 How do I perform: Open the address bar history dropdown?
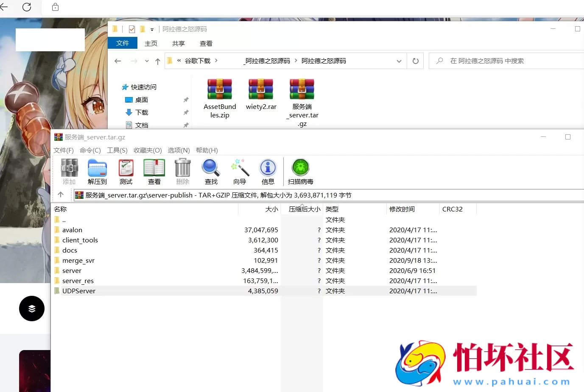(399, 61)
